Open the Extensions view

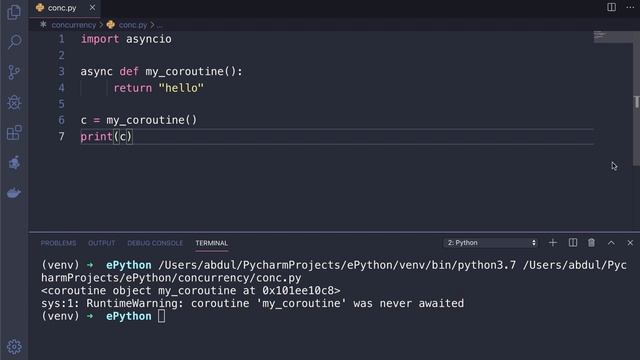click(x=14, y=132)
